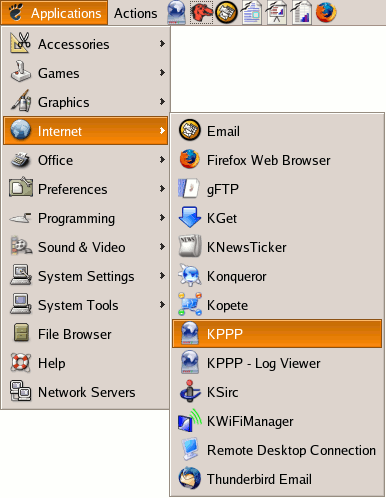Click the Network Servers computers icon
The height and width of the screenshot is (498, 386).
click(21, 391)
